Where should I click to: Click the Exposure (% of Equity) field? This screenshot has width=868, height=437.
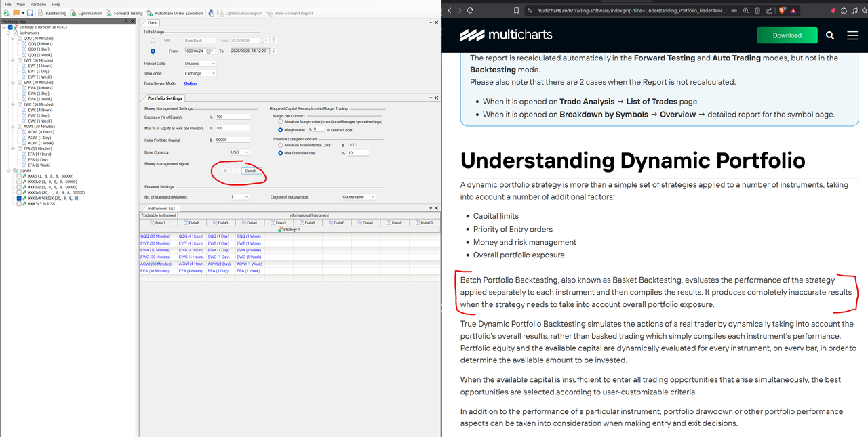(232, 117)
